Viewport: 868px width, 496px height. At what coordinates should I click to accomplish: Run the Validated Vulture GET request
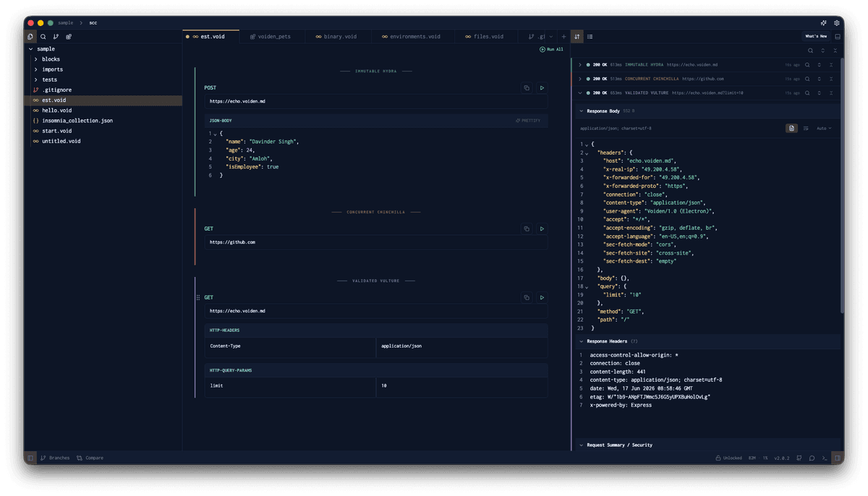[542, 298]
